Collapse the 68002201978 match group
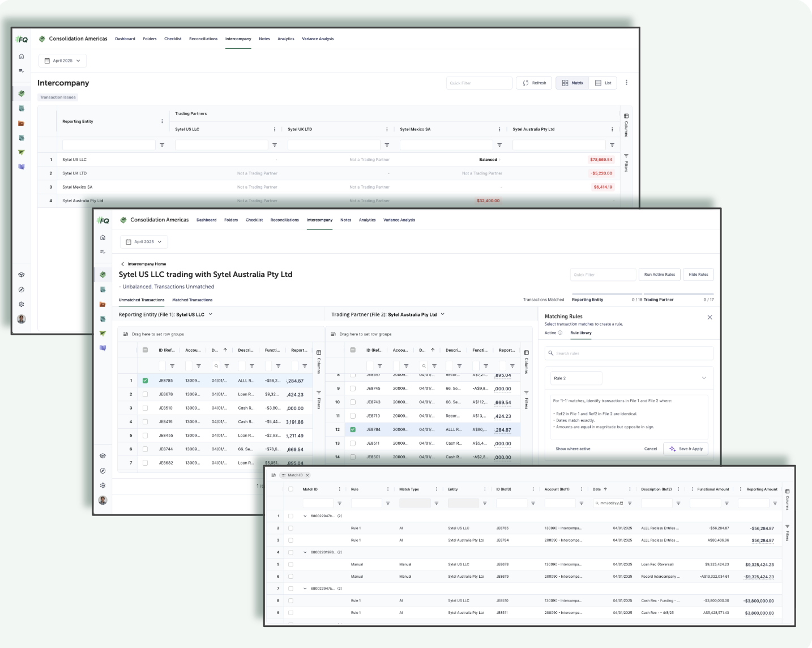The height and width of the screenshot is (648, 812). [305, 552]
